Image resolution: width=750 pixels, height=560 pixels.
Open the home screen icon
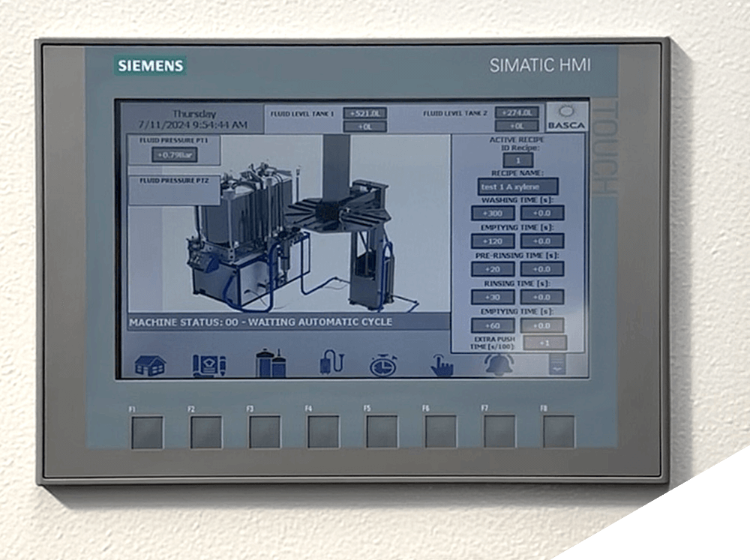[150, 366]
